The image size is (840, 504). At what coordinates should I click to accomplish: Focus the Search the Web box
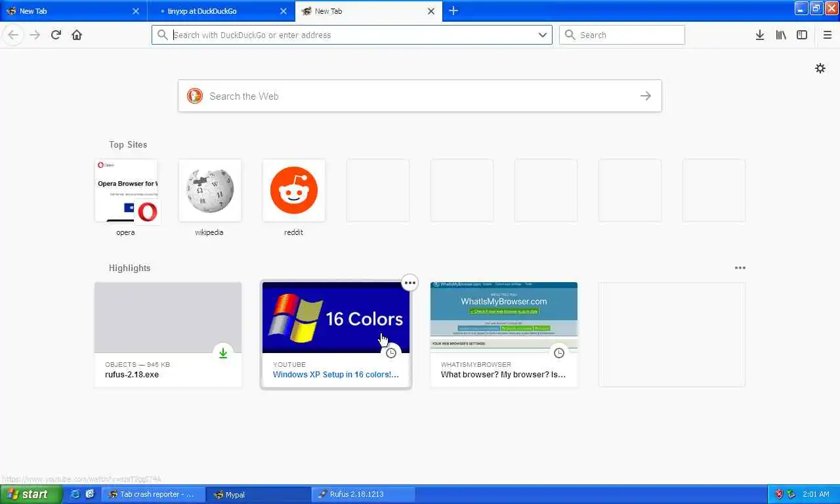click(x=420, y=96)
